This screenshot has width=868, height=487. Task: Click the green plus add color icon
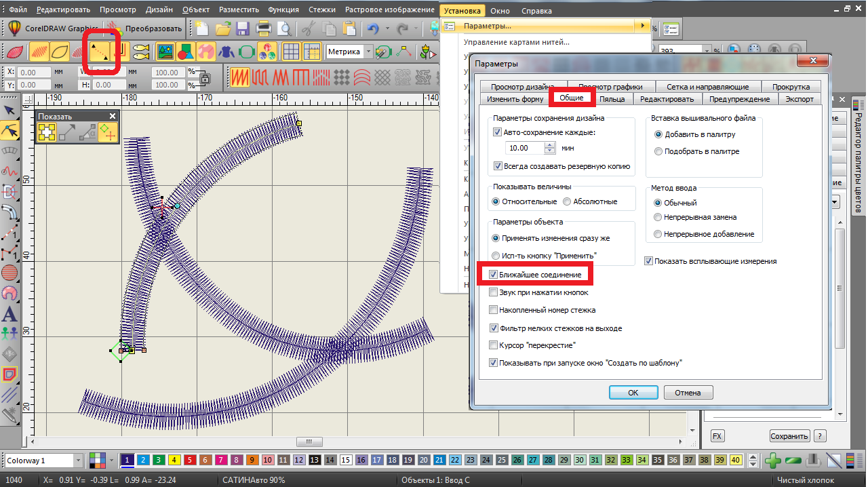[x=772, y=461]
